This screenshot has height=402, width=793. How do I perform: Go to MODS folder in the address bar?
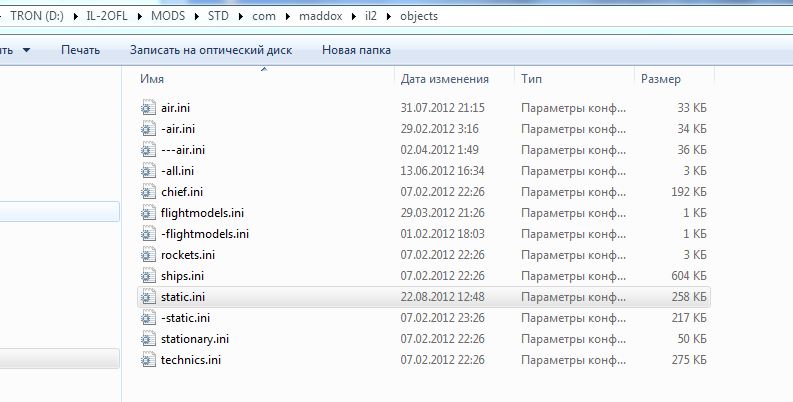[168, 16]
